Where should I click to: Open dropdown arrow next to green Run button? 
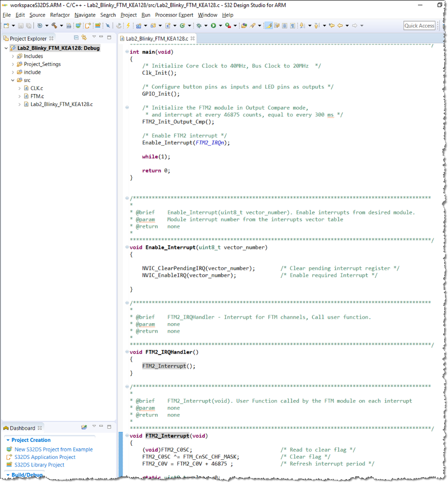[220, 26]
